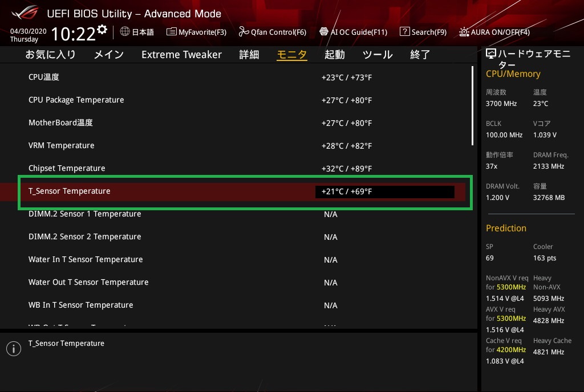This screenshot has height=392, width=584.
Task: Switch to the 詳細 tab
Action: [x=249, y=55]
